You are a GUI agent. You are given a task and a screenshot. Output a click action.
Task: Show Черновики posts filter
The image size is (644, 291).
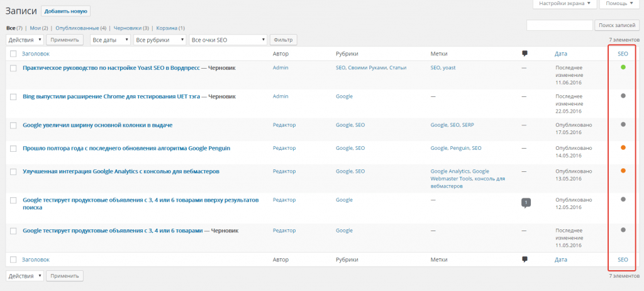[x=128, y=28]
